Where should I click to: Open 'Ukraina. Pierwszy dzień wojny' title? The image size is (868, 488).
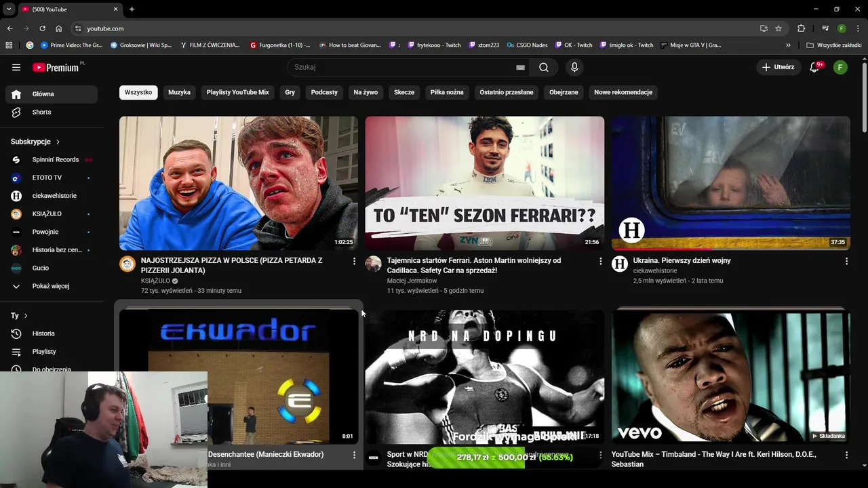tap(682, 260)
